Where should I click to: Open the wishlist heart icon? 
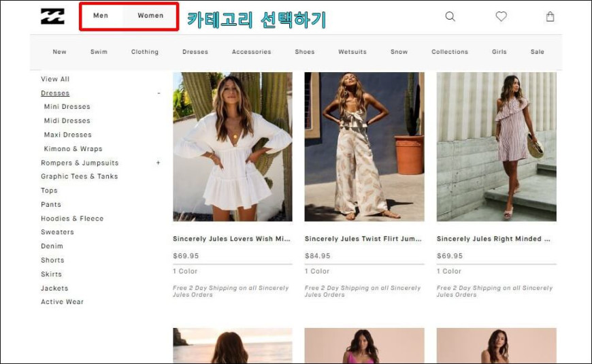click(x=501, y=16)
